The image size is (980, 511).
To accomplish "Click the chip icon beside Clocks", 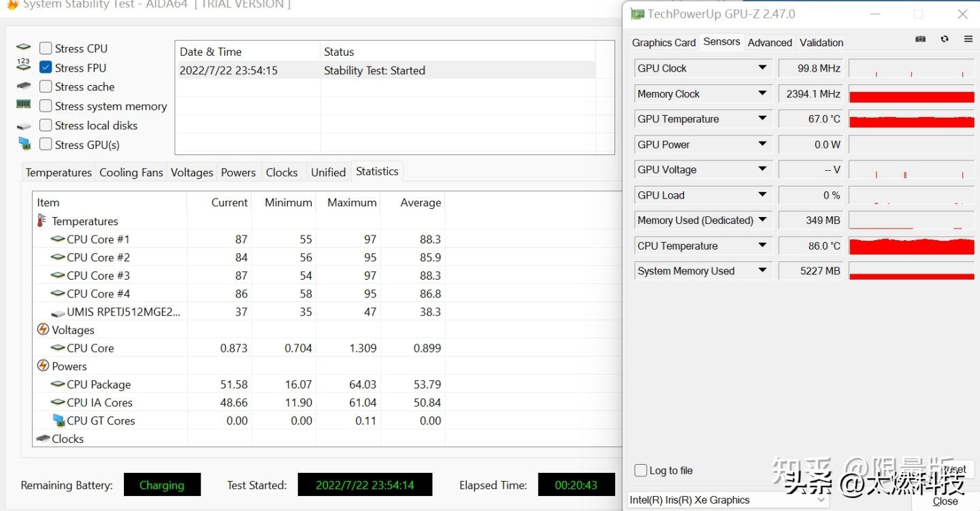I will [42, 439].
